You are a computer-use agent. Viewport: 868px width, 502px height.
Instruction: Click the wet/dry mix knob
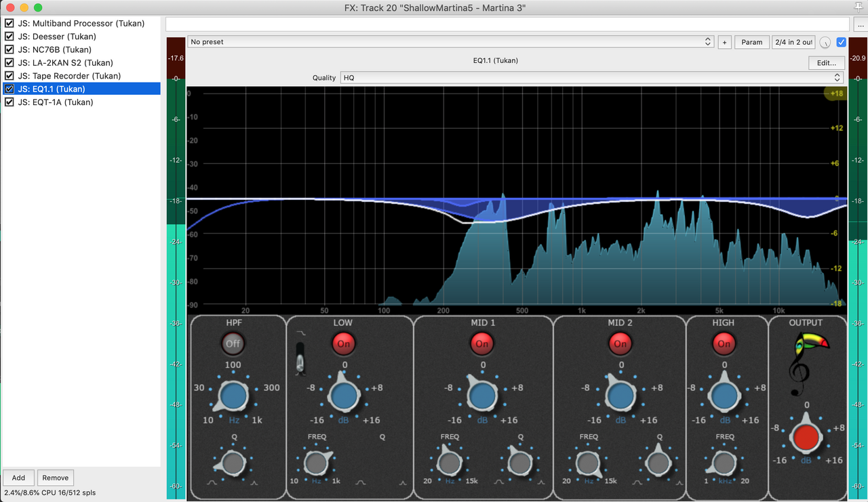pos(825,42)
